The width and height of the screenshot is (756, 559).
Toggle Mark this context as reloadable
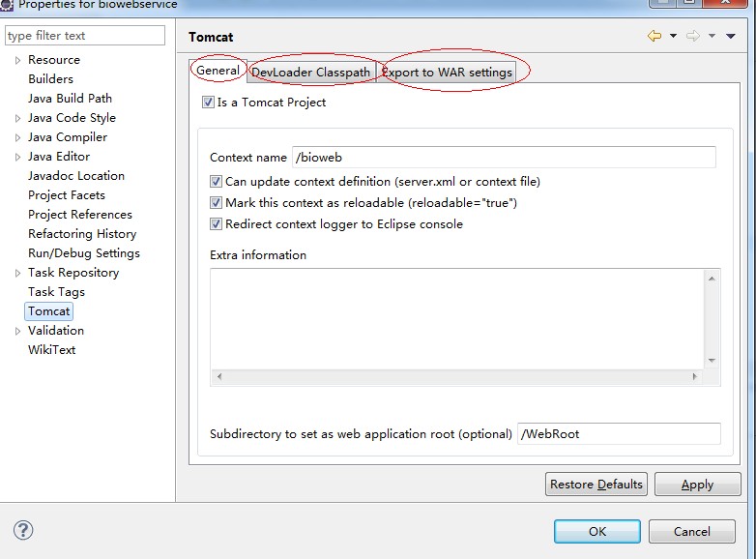[216, 202]
